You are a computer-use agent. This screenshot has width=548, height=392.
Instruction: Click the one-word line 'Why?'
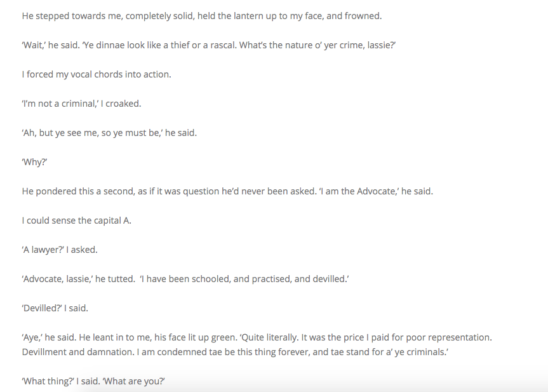coord(35,162)
